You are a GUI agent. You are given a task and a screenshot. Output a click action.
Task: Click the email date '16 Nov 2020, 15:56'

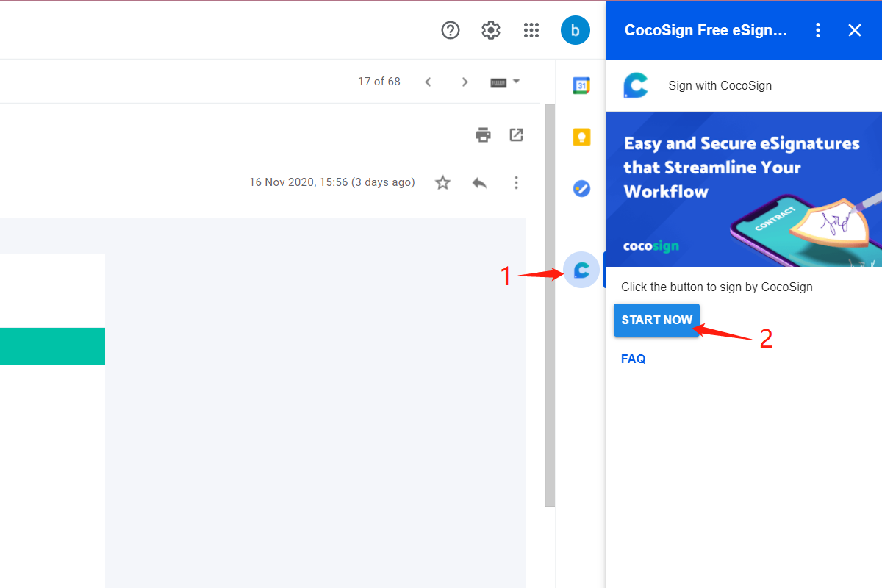pyautogui.click(x=298, y=182)
